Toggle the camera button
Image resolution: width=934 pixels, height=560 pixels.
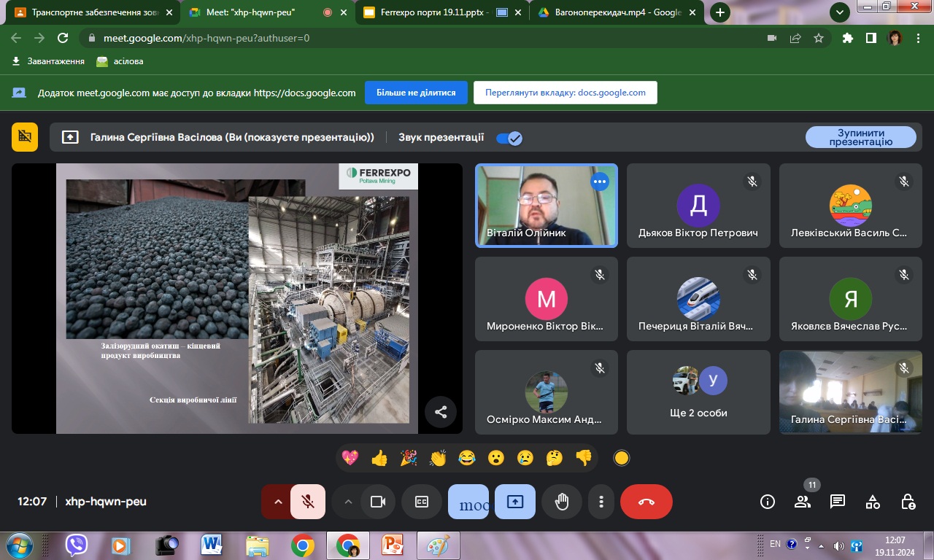coord(378,502)
